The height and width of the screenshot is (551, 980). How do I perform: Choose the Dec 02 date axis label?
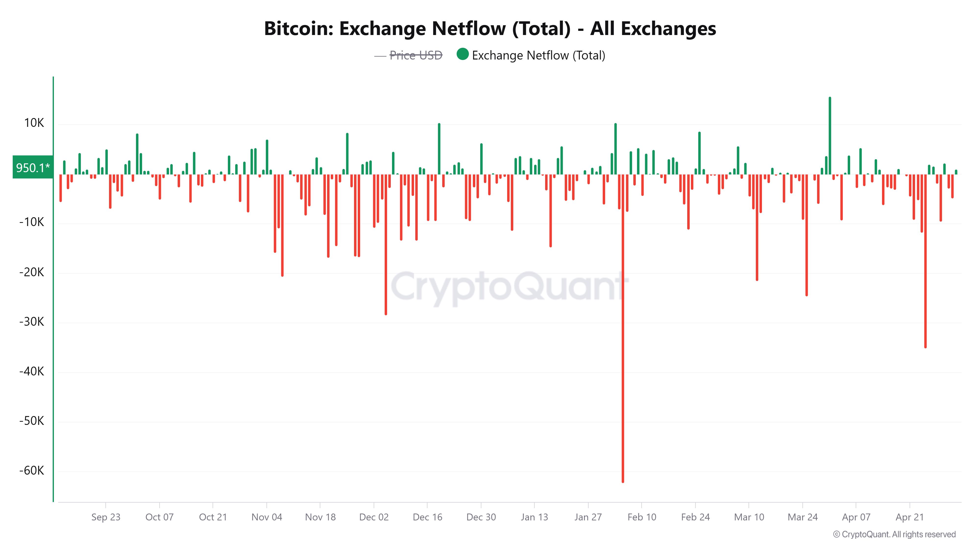point(374,517)
